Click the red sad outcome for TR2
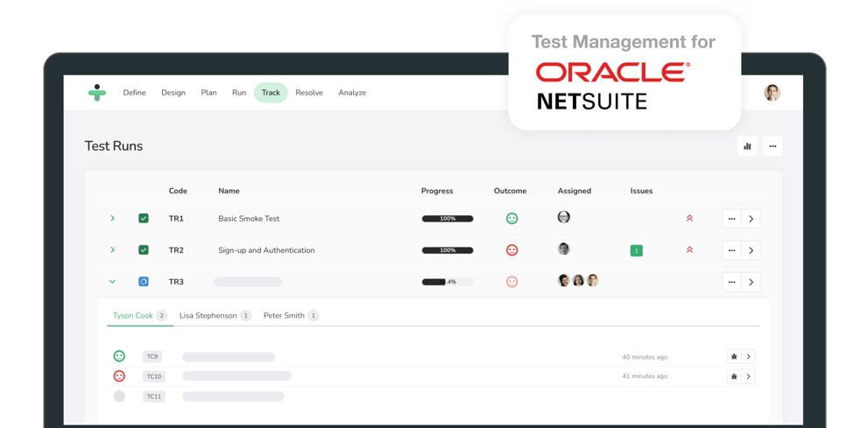The height and width of the screenshot is (428, 868). click(x=512, y=250)
